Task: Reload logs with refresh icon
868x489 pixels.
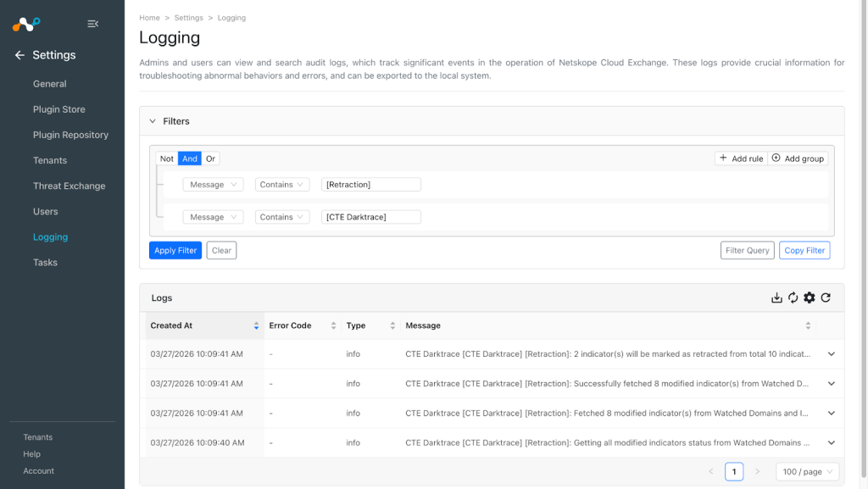Action: 826,297
